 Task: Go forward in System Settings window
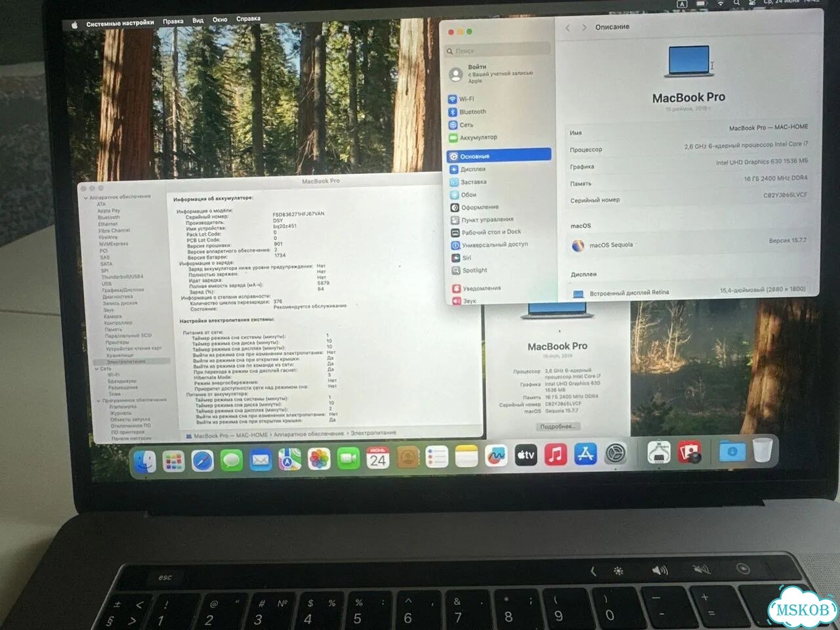point(584,28)
